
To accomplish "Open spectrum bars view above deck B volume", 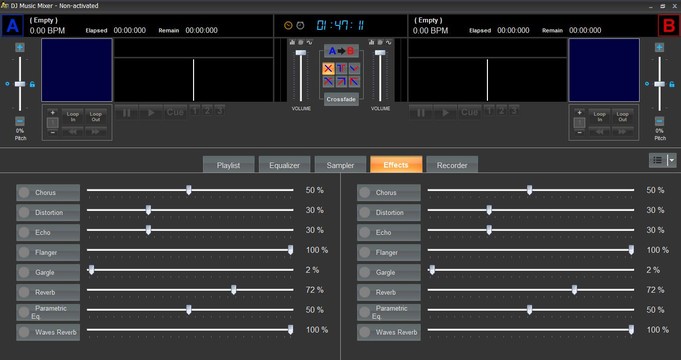I will 371,42.
